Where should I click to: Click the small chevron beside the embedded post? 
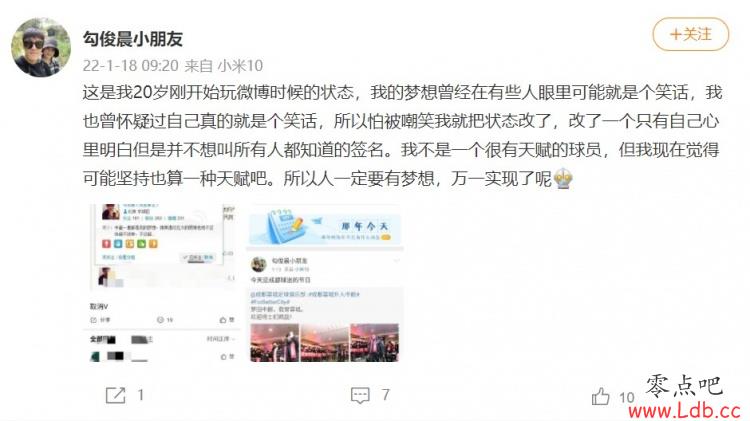pyautogui.click(x=396, y=261)
